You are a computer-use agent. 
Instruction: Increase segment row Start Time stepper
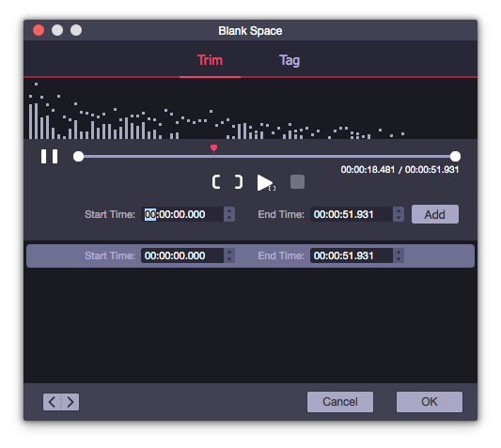point(229,252)
